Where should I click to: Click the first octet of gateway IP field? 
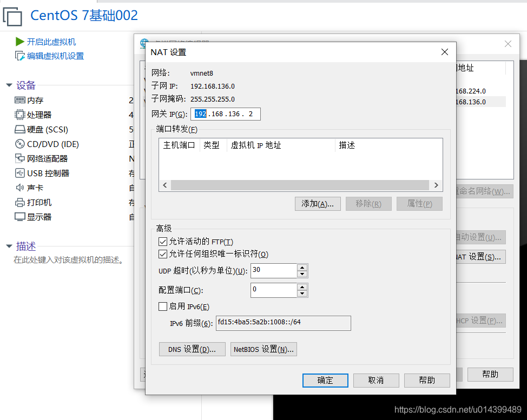click(201, 114)
